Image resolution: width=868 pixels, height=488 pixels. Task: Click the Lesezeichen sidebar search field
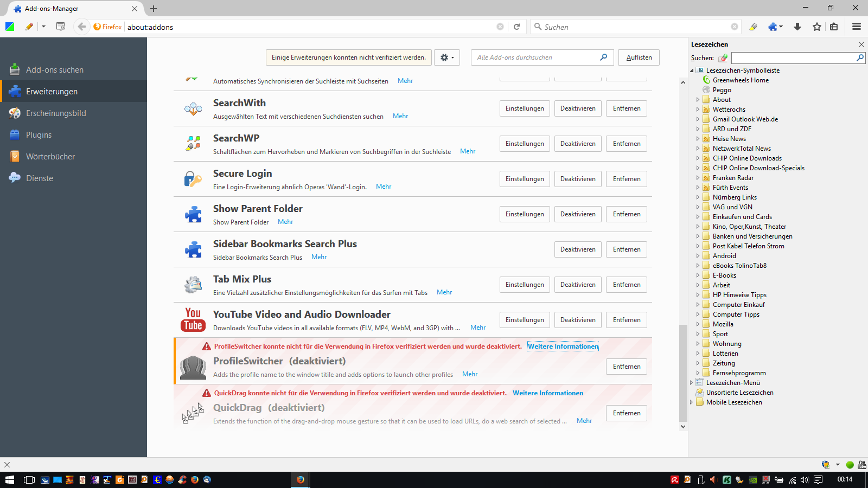tap(793, 58)
